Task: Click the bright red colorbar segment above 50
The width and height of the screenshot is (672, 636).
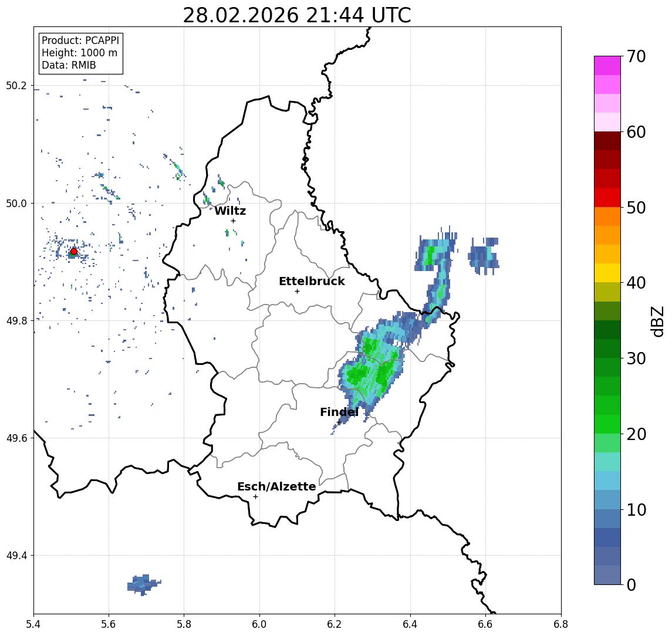Action: coord(607,198)
